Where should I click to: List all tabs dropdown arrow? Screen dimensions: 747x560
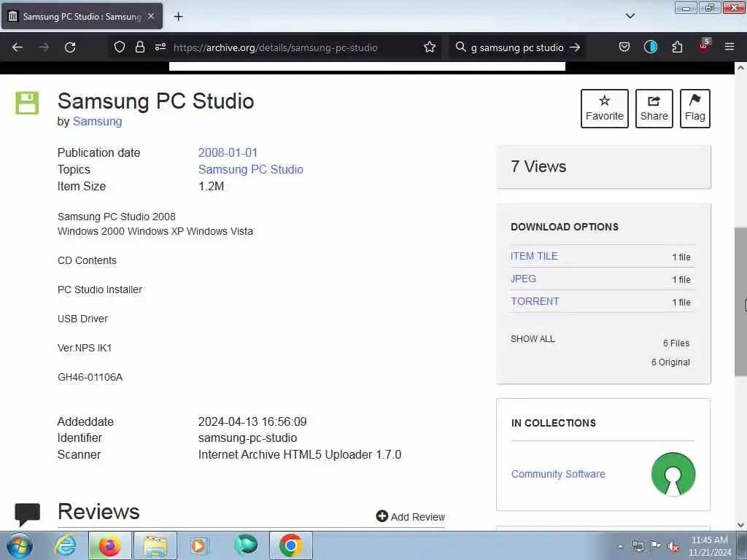point(630,16)
